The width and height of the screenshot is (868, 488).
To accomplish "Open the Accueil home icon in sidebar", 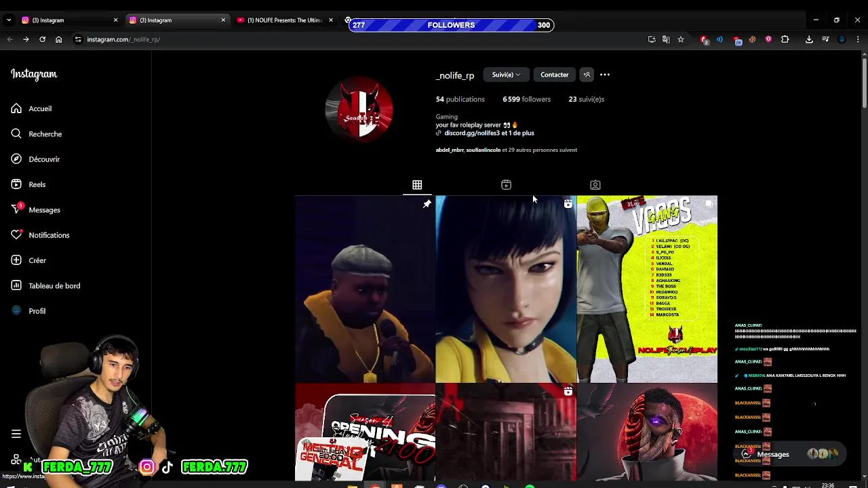I will [x=16, y=108].
